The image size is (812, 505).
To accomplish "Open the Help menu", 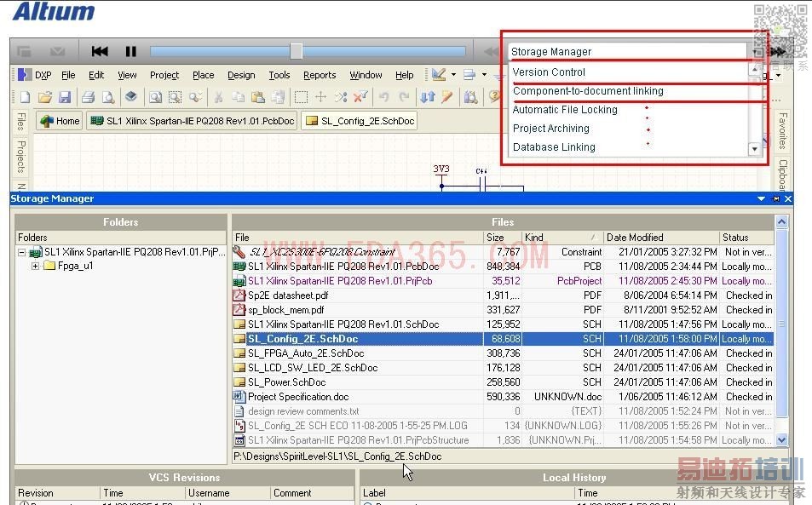I will point(405,75).
